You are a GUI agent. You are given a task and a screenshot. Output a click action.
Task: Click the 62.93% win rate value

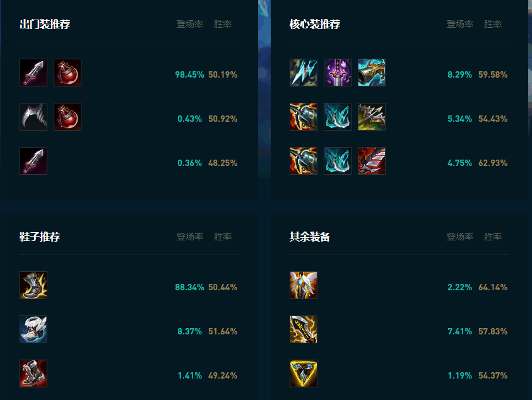pos(493,163)
